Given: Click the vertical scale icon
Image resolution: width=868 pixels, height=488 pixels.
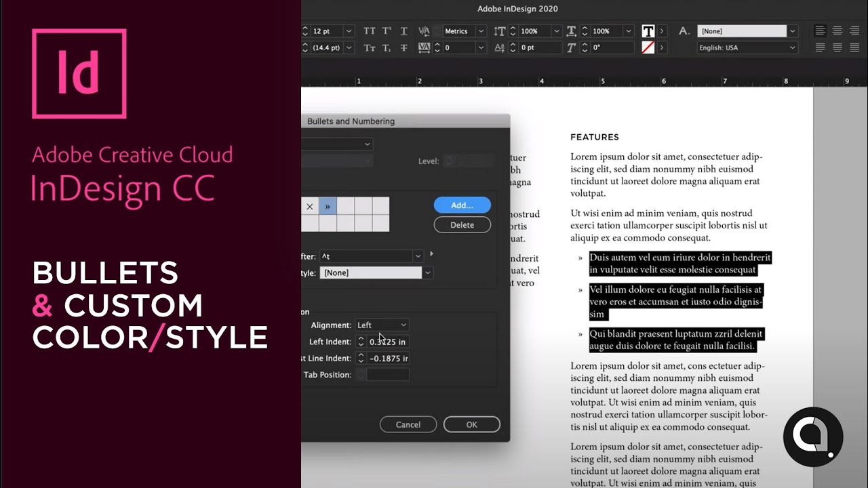Looking at the screenshot, I should (500, 31).
